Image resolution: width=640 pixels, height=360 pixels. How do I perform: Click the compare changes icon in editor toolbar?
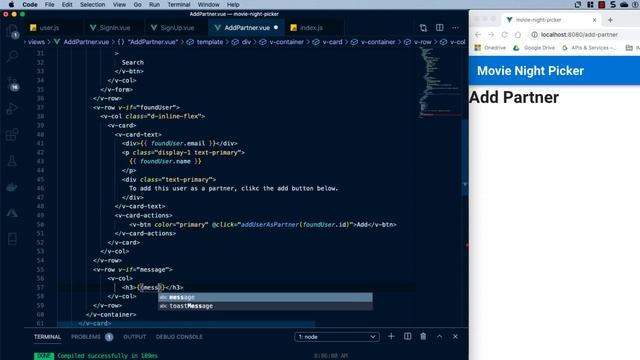[423, 28]
